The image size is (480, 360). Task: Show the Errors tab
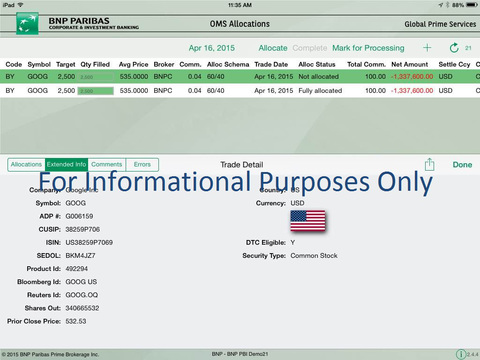(x=142, y=164)
